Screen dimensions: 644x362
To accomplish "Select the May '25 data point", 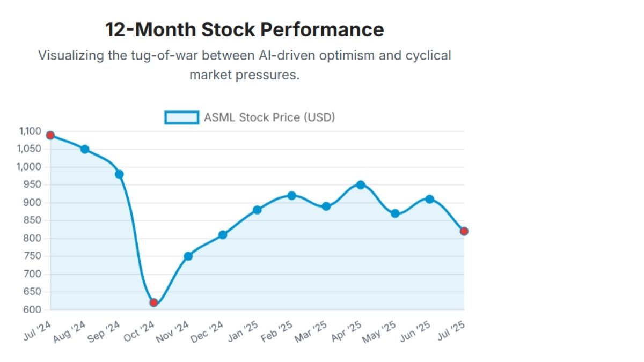I will click(x=396, y=213).
